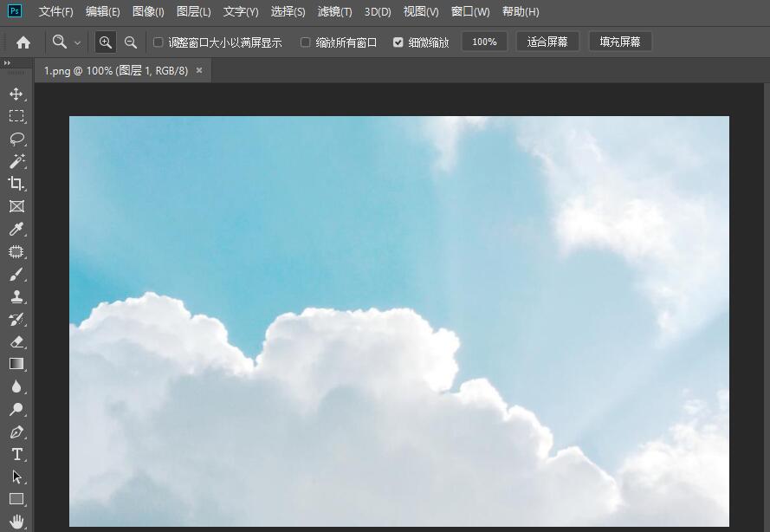The height and width of the screenshot is (532, 770).
Task: Select the Rectangular Marquee tool
Action: click(16, 116)
